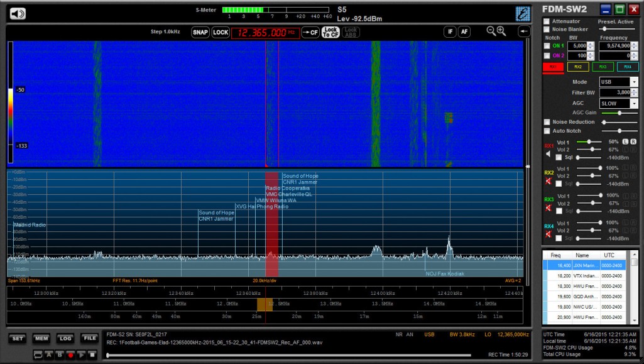Stop playback with the square stop button
This screenshot has width=644, height=364.
92,355
